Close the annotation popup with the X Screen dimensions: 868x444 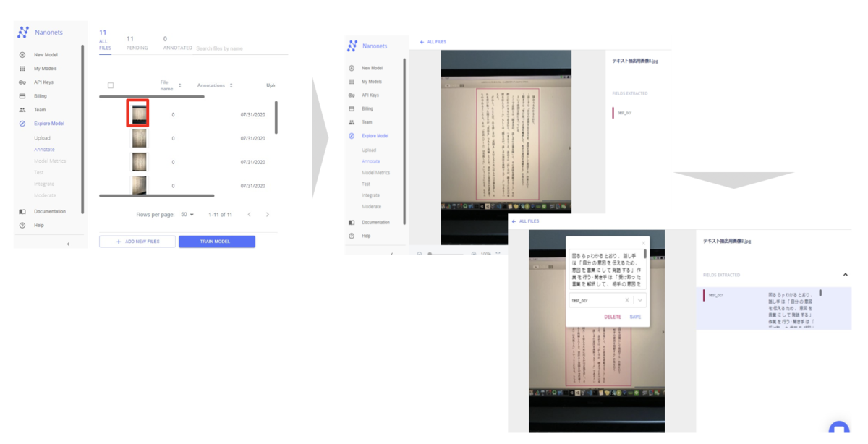coord(644,244)
